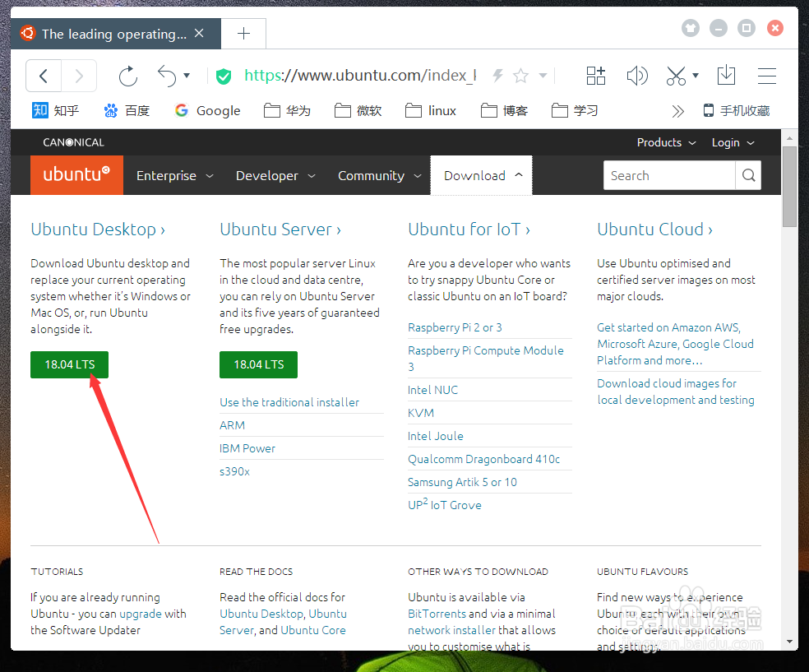Open the 微软 bookmark folder
Viewport: 809px width, 672px height.
[358, 110]
